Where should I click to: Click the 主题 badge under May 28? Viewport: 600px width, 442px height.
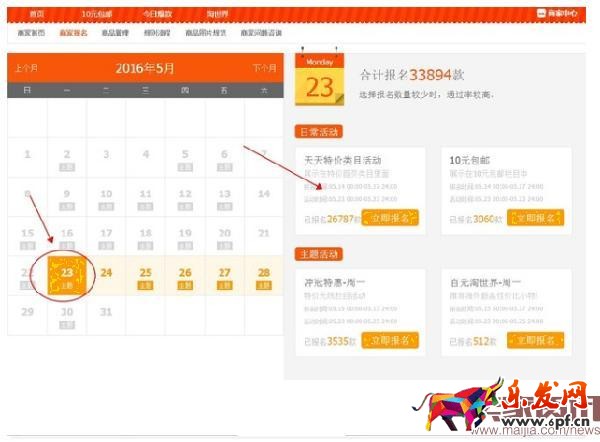264,286
